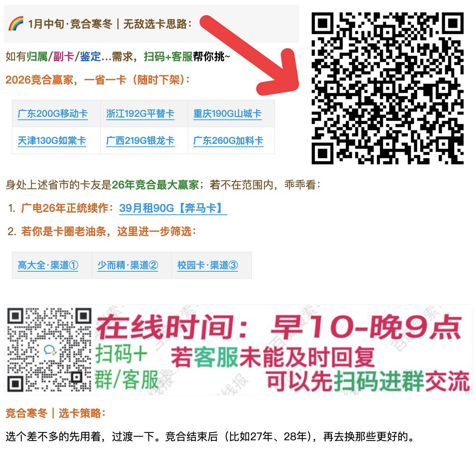The image size is (476, 451).
Task: Open the 校园卡·渠道③ link
Action: click(x=208, y=265)
